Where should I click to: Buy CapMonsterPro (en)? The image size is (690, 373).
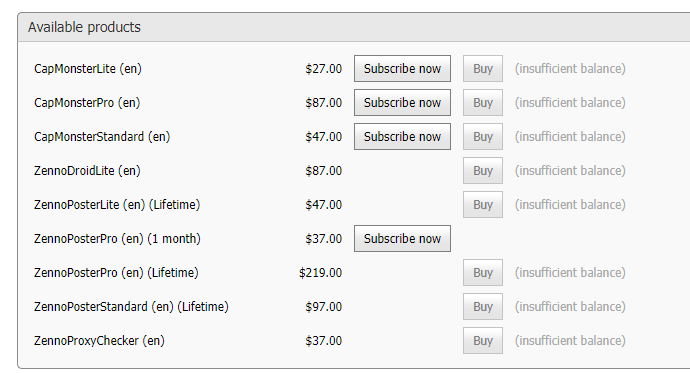click(483, 102)
